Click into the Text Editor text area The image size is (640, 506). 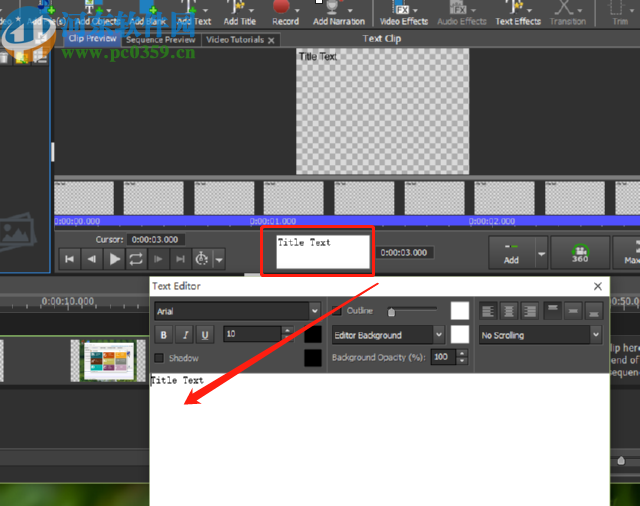click(x=379, y=439)
